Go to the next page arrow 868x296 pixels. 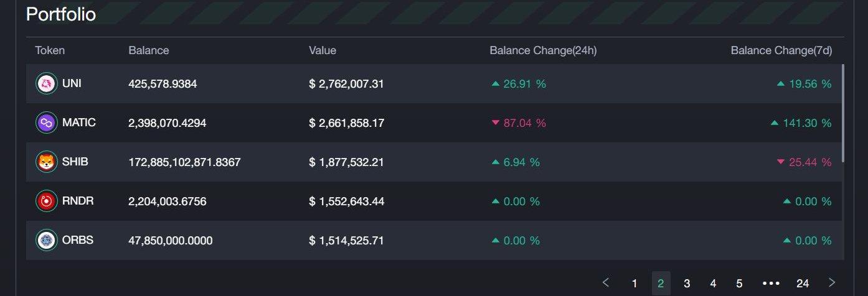point(831,283)
